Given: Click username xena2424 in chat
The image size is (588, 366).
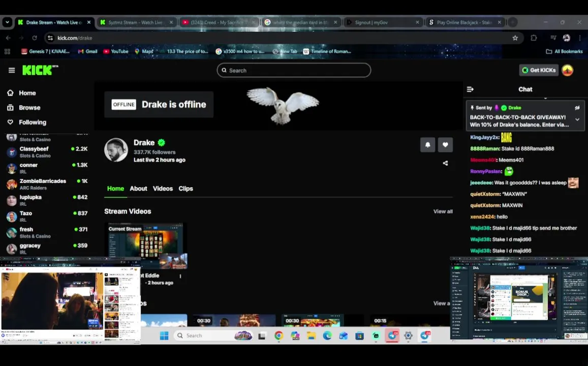Looking at the screenshot, I should (x=482, y=217).
